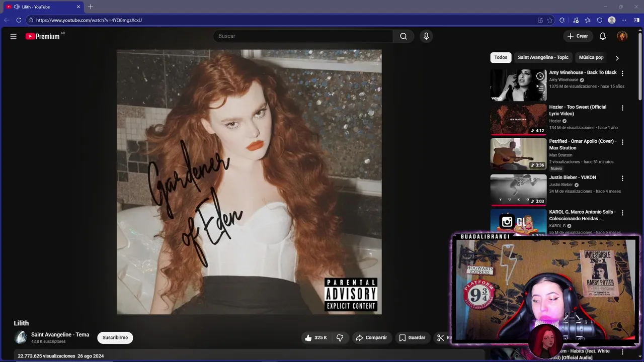The width and height of the screenshot is (644, 362).
Task: Open options for KAROL G video
Action: 622,213
